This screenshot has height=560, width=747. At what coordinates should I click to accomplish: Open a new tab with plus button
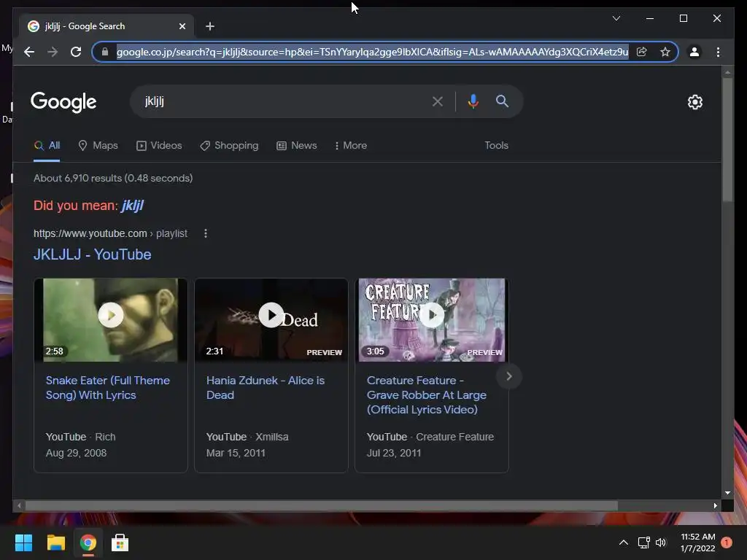210,26
